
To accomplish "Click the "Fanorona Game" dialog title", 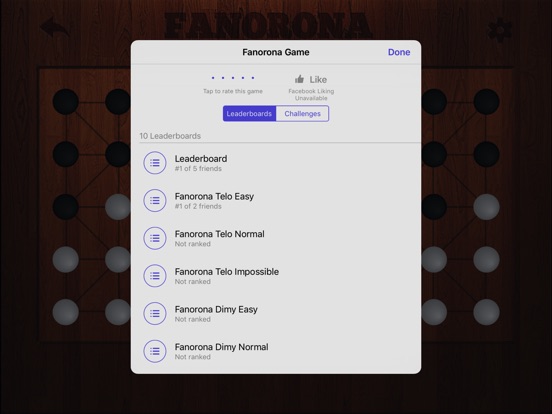I will (276, 52).
